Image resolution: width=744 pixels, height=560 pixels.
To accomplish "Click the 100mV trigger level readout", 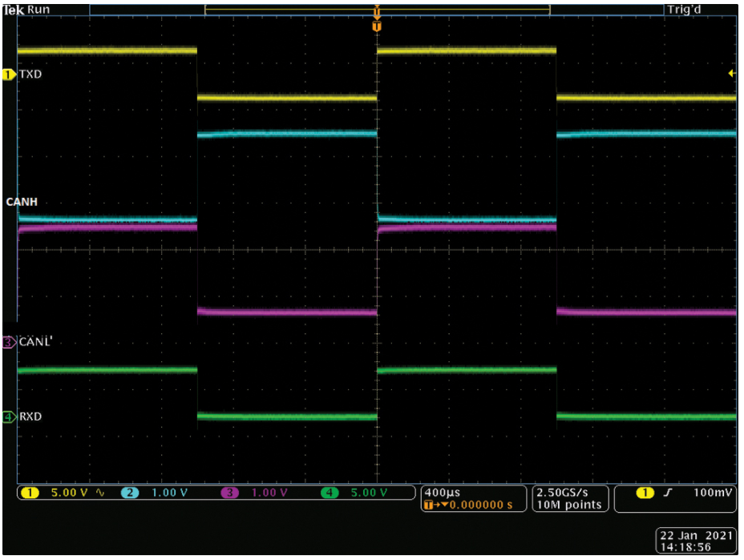I will coord(713,493).
